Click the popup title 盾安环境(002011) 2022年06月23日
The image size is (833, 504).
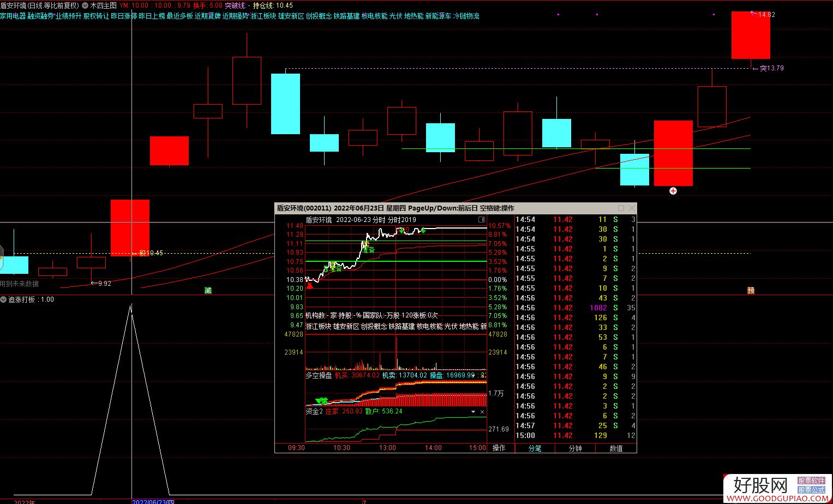tap(331, 208)
